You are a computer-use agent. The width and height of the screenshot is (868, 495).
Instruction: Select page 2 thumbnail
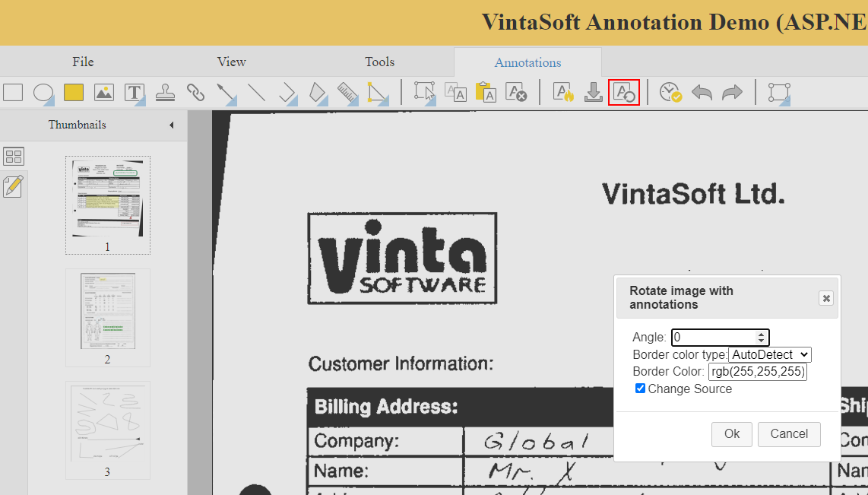[x=107, y=310]
